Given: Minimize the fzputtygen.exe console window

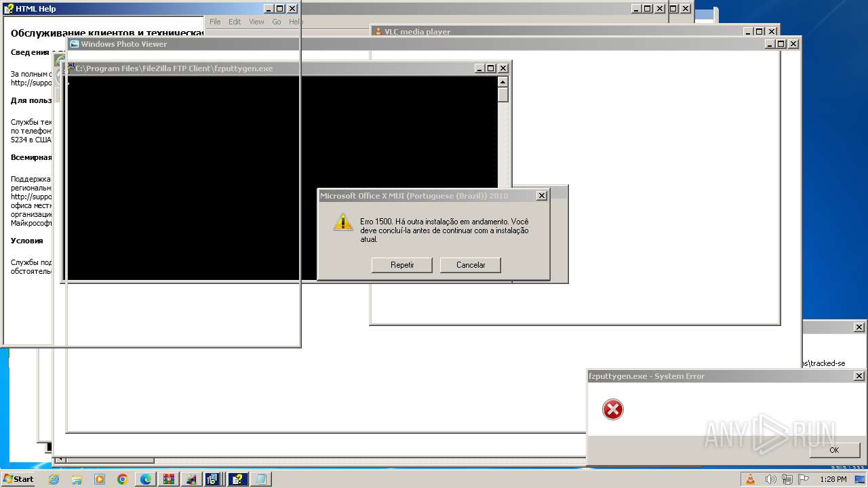Looking at the screenshot, I should click(479, 68).
